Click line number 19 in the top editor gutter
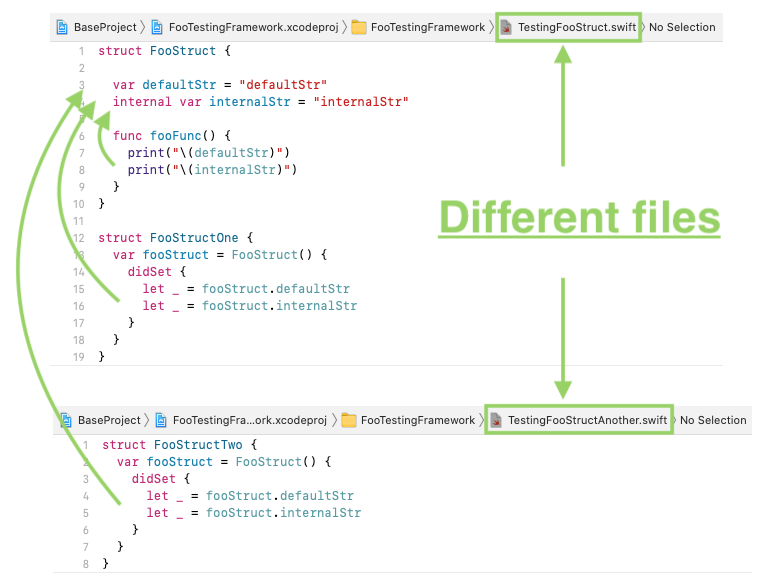The image size is (771, 586). tap(79, 357)
